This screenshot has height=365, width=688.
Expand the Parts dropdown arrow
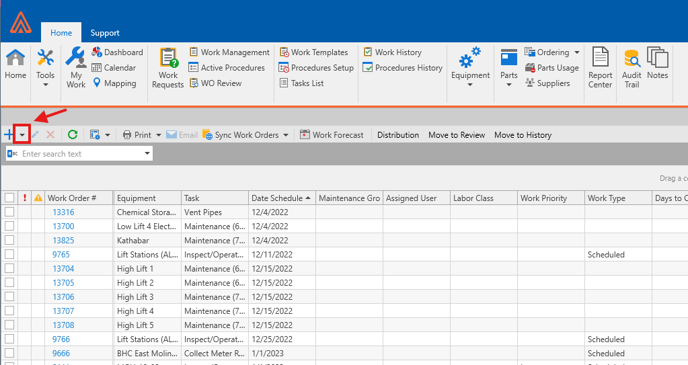point(509,85)
